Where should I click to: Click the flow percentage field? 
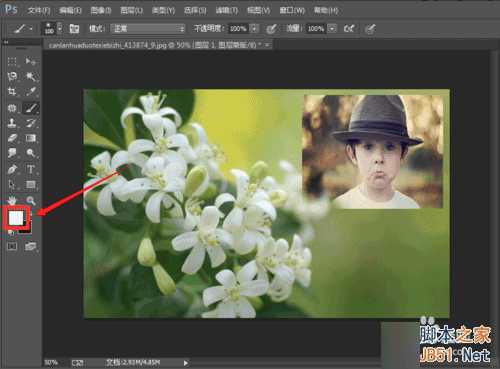coord(316,29)
